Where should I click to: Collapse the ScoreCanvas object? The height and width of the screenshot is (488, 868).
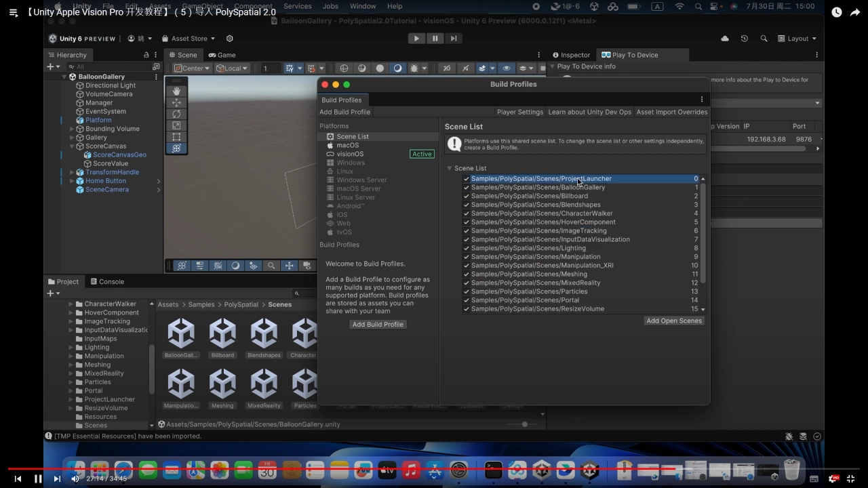[x=72, y=146]
